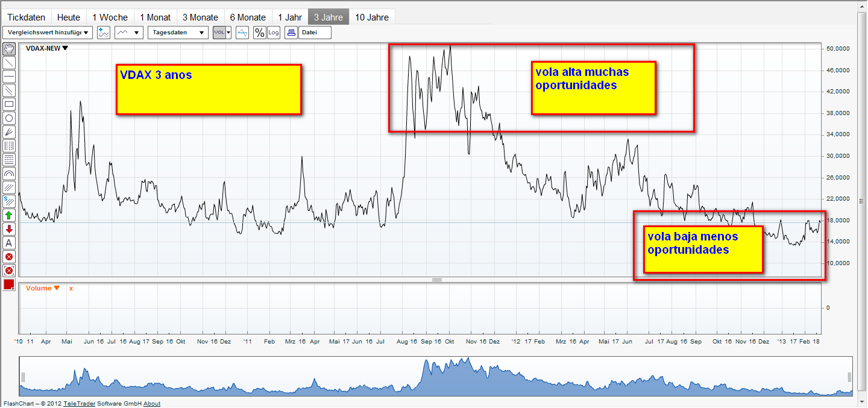Select the hand pan tool

click(x=9, y=49)
